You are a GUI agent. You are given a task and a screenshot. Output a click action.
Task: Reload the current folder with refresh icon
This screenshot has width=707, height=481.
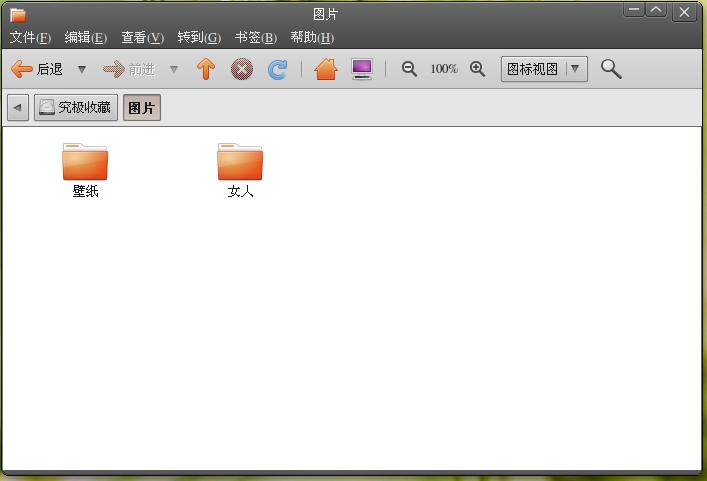pyautogui.click(x=277, y=69)
